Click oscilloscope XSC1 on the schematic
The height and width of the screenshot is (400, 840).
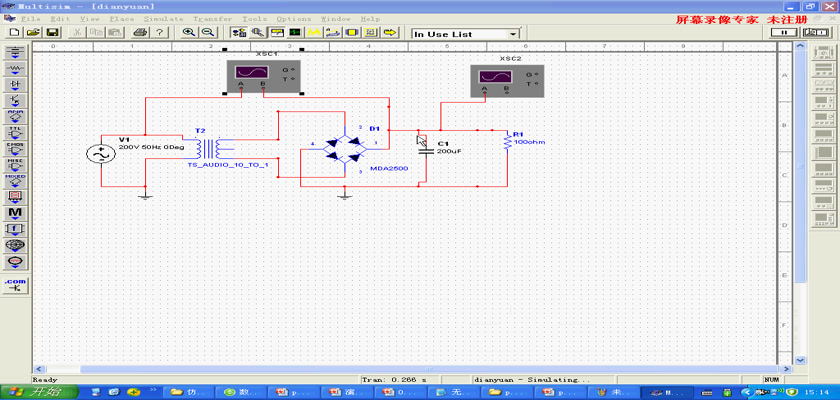click(263, 77)
